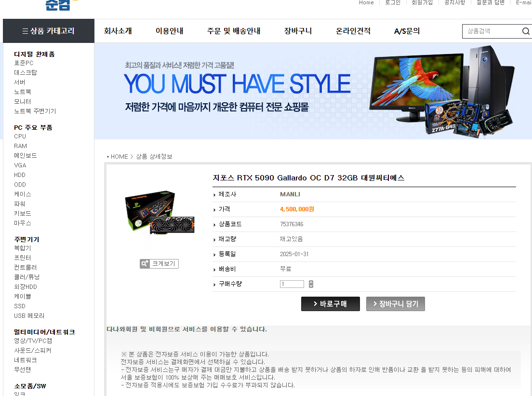Screen dimensions: 532x396
Task: Decrease quantity using the down stepper arrow
Action: point(310,286)
